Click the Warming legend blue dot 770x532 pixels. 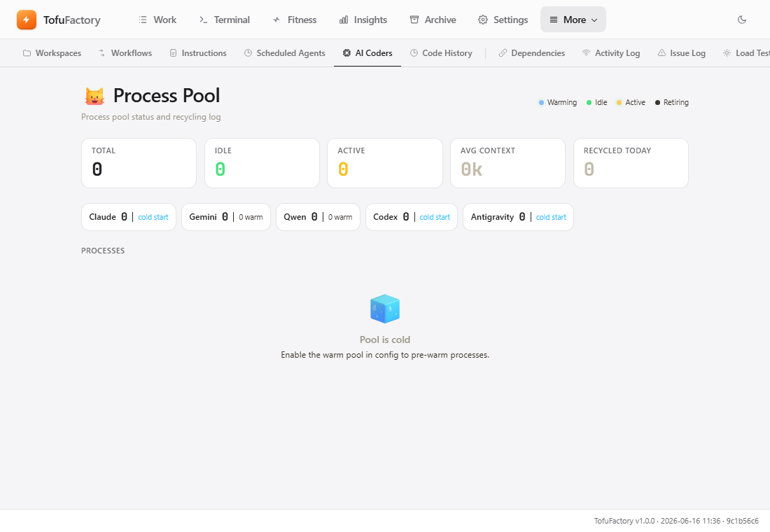(541, 103)
